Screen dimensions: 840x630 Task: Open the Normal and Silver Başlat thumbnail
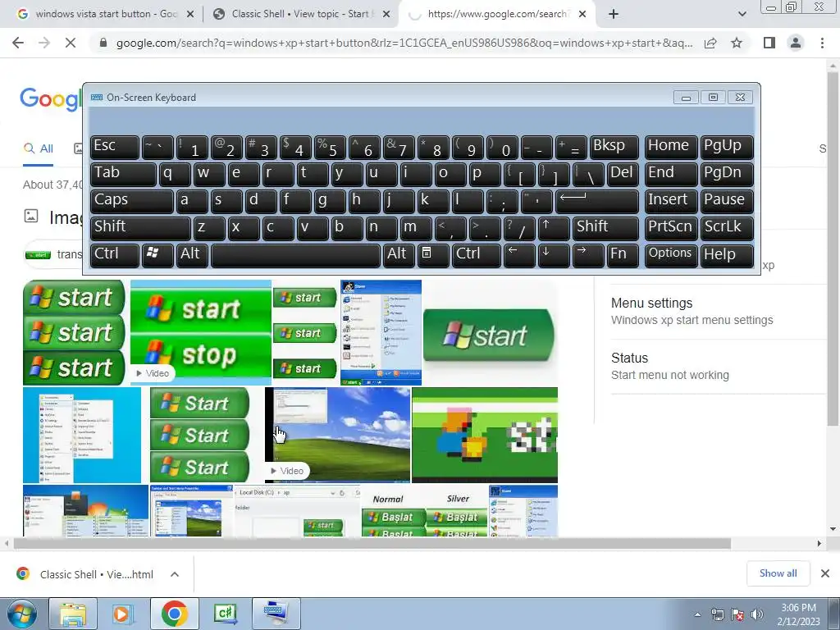pos(424,510)
